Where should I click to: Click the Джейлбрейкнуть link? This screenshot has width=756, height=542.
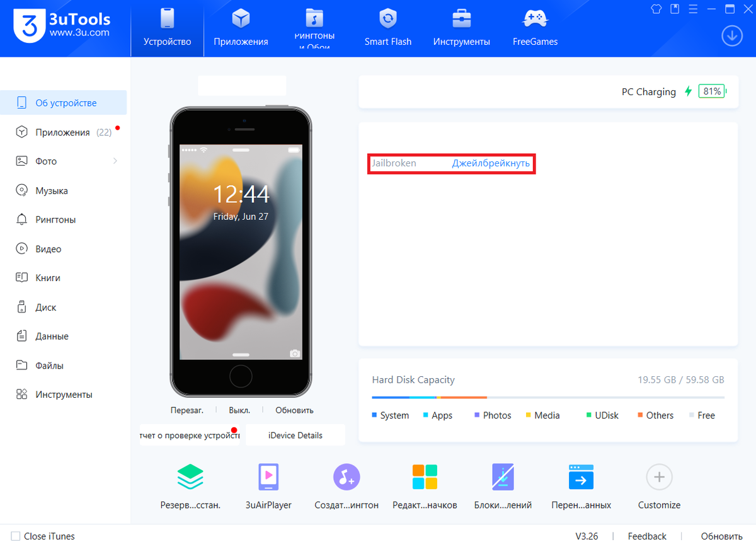pyautogui.click(x=491, y=163)
